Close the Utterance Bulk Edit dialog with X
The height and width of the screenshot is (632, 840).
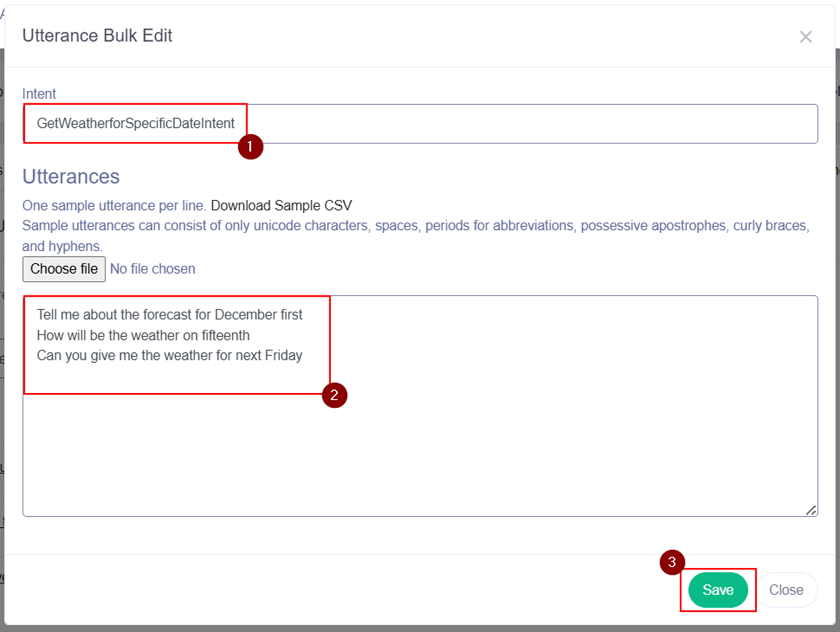[x=805, y=37]
